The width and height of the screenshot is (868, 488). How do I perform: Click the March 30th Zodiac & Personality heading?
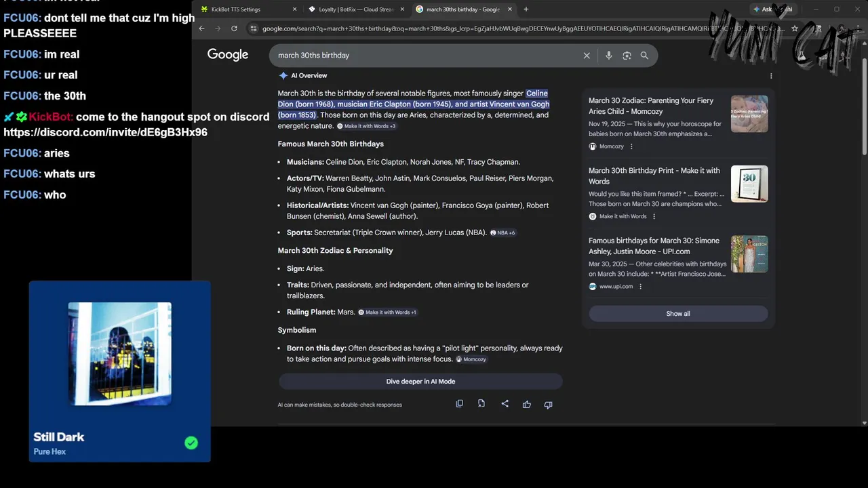[x=335, y=251]
